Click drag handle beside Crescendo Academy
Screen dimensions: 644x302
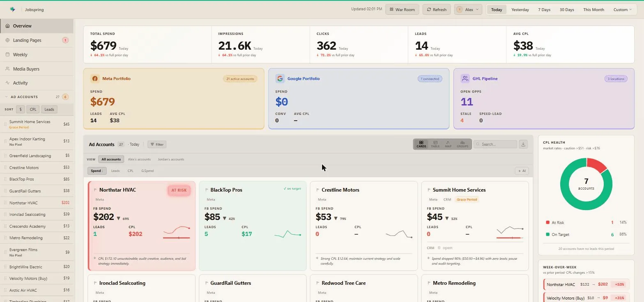[5, 226]
